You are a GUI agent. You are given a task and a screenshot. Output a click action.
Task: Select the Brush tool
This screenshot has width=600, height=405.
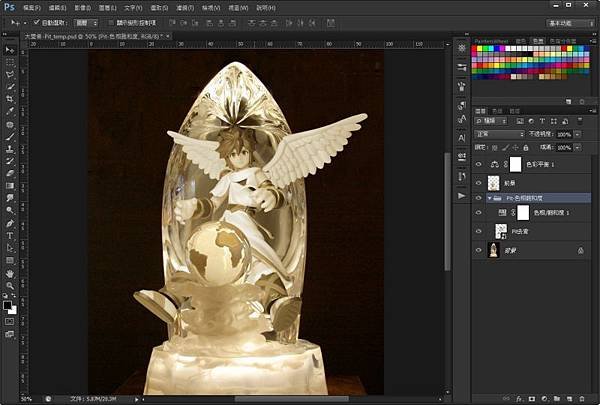click(x=10, y=136)
